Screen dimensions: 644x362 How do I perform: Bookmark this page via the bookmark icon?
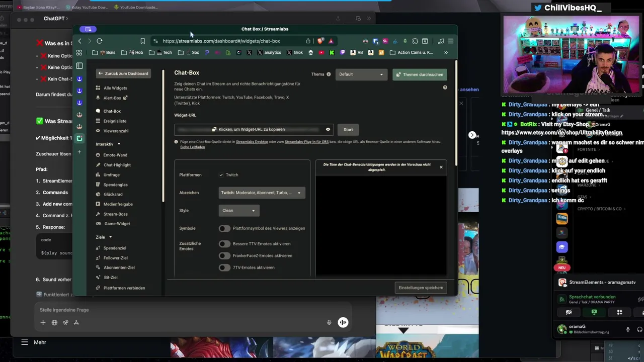click(143, 41)
